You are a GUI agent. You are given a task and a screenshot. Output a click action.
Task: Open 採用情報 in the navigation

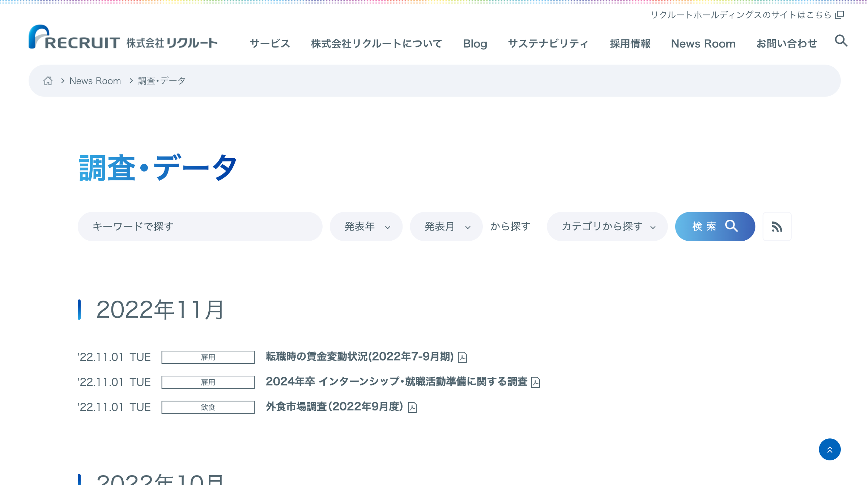click(630, 43)
